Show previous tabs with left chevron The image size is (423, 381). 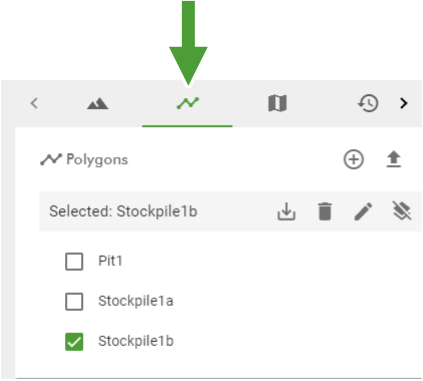coord(34,103)
